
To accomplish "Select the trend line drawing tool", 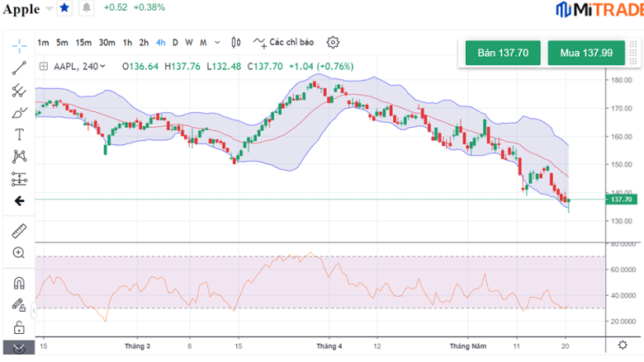I will point(19,68).
